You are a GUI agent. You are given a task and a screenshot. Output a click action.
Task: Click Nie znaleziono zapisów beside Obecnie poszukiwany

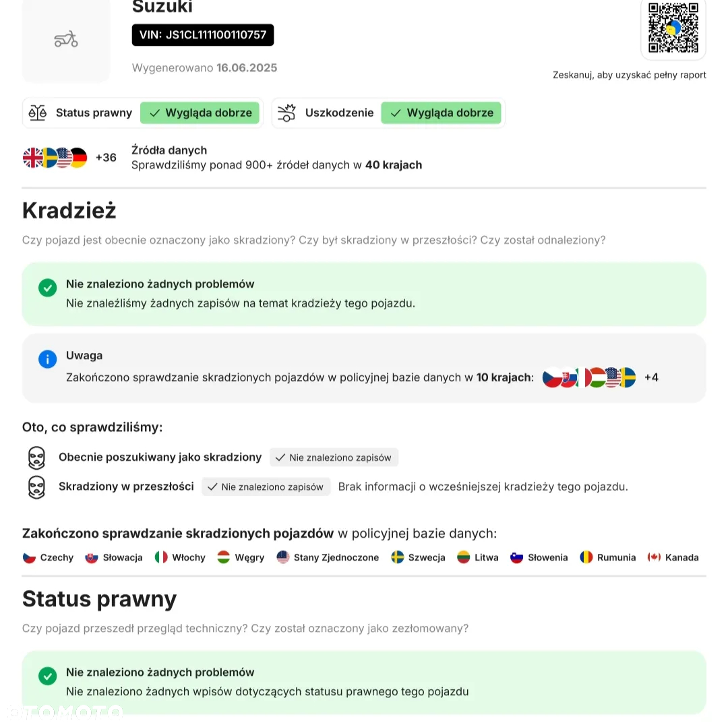pyautogui.click(x=334, y=457)
